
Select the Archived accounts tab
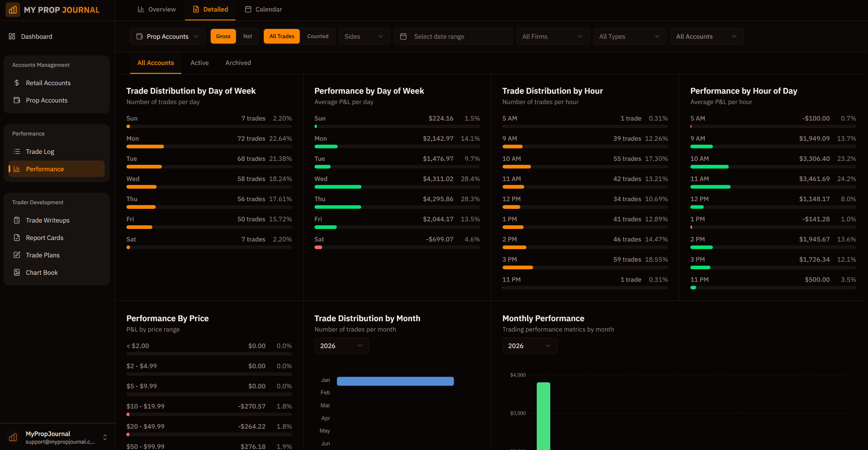[238, 63]
